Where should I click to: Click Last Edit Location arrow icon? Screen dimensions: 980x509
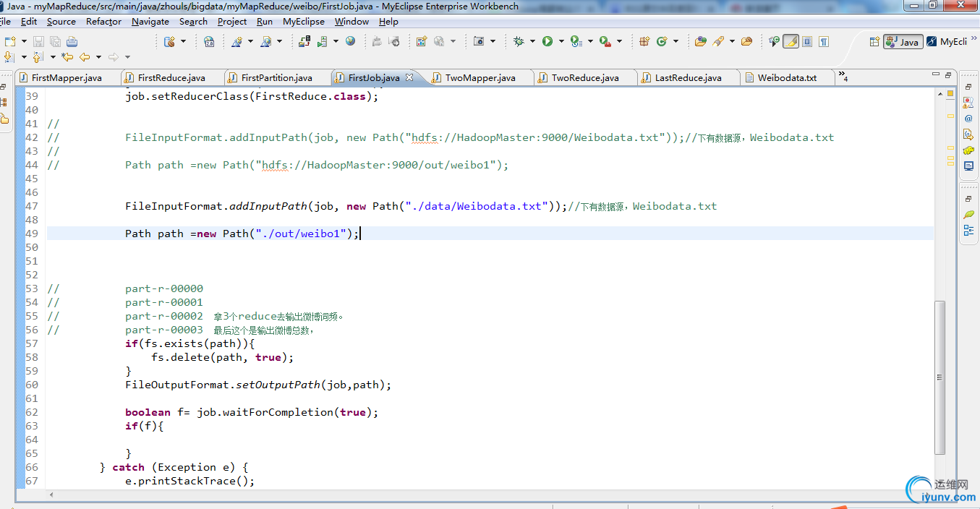click(67, 56)
